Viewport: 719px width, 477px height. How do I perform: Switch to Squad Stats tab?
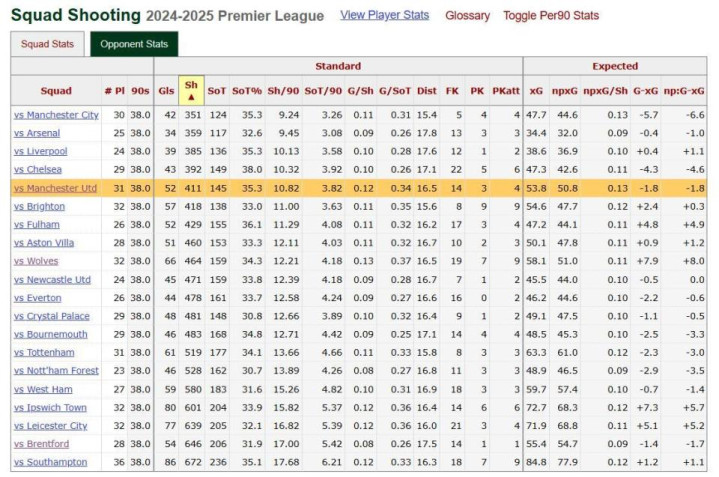pyautogui.click(x=47, y=44)
